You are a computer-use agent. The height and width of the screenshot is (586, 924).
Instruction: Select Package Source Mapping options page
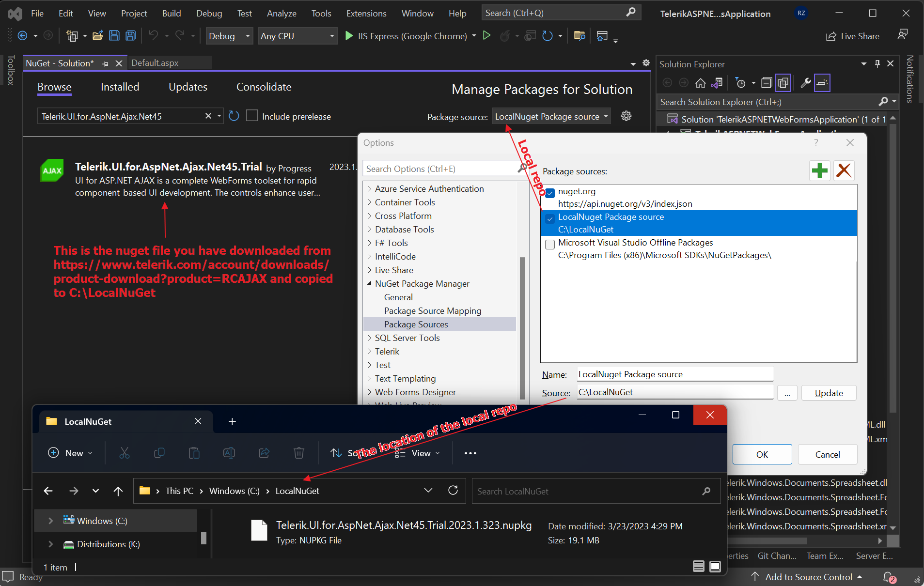[x=433, y=310]
